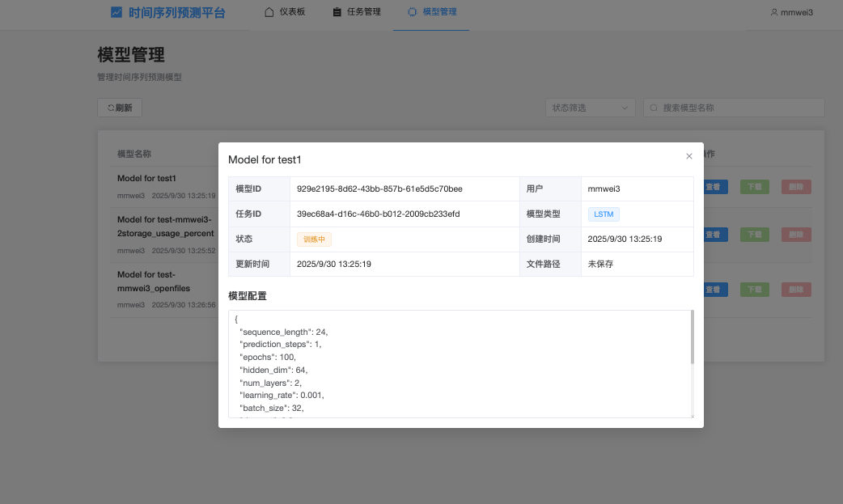The height and width of the screenshot is (504, 843).
Task: Click the model management chip icon
Action: tap(412, 12)
